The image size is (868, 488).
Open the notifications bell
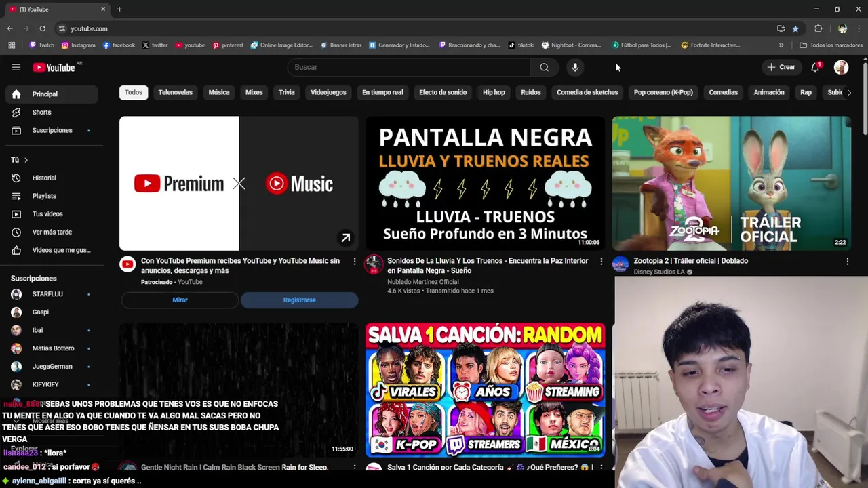click(815, 67)
